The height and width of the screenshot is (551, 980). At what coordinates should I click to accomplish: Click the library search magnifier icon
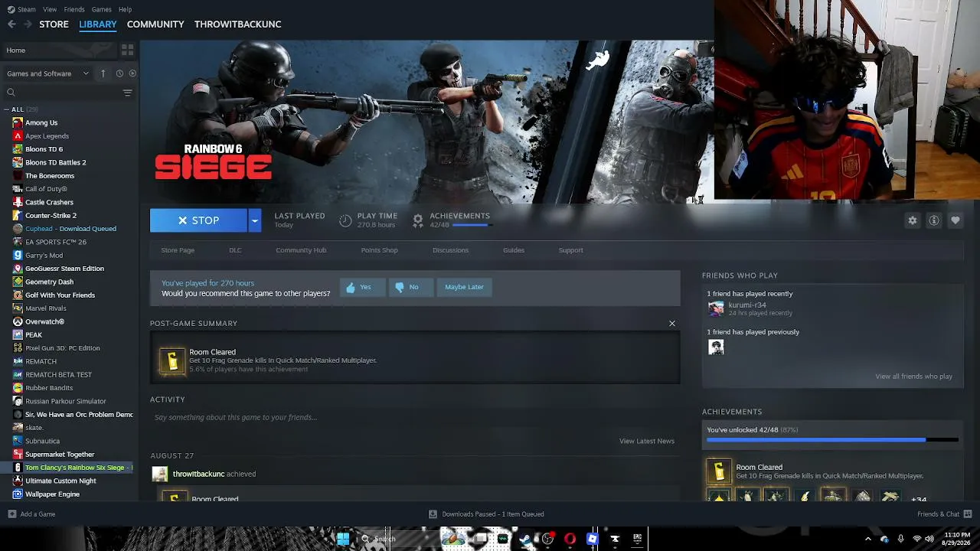click(11, 93)
